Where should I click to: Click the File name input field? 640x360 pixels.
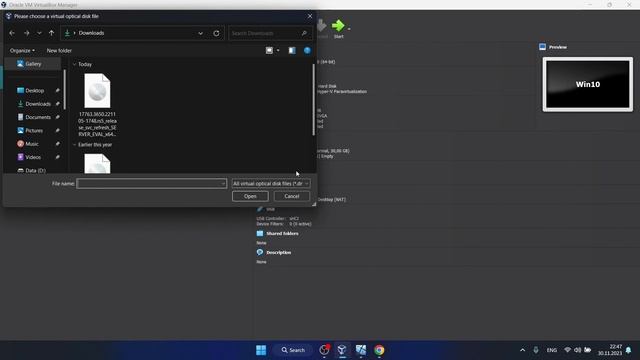151,184
